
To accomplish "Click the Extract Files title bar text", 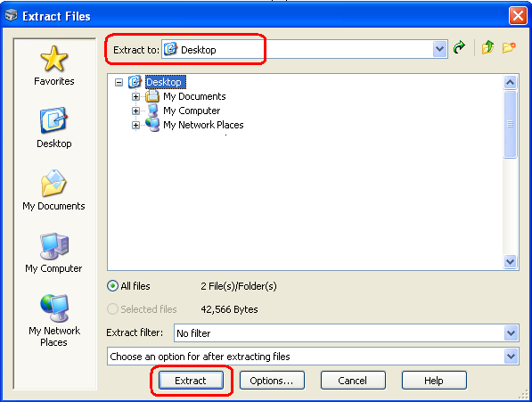I will (x=56, y=16).
